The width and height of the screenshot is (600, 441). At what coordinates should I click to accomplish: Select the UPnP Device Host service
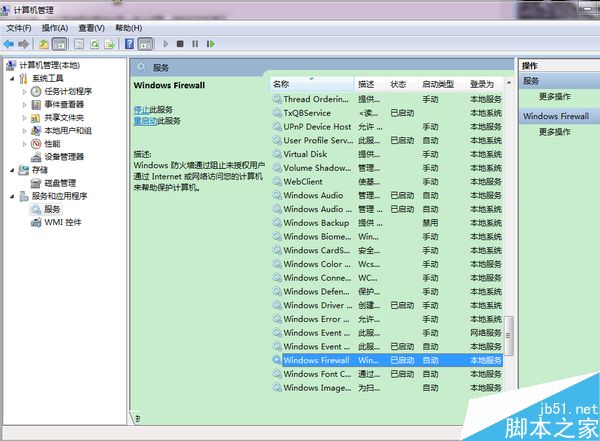387,127
